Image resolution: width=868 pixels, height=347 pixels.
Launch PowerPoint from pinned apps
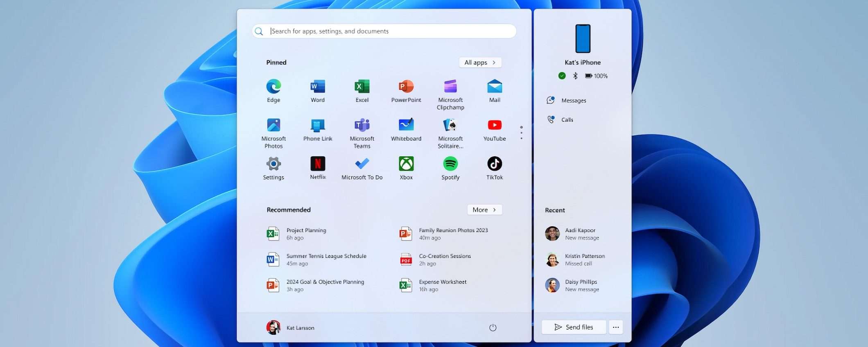[406, 91]
